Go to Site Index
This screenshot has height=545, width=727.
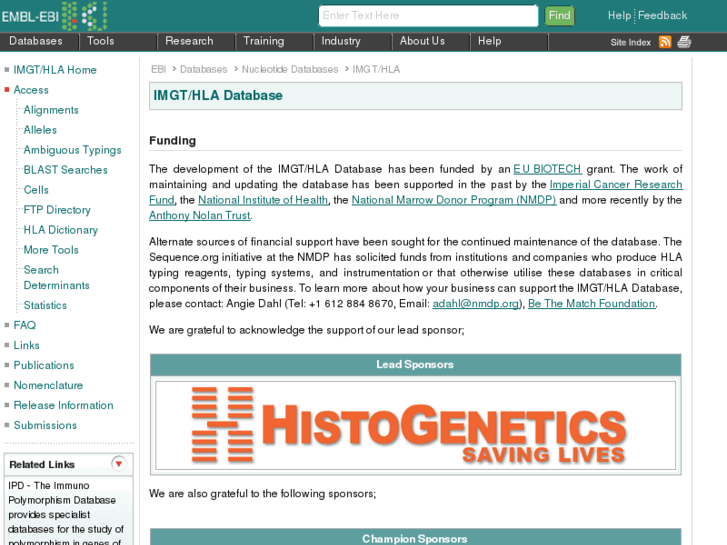631,43
